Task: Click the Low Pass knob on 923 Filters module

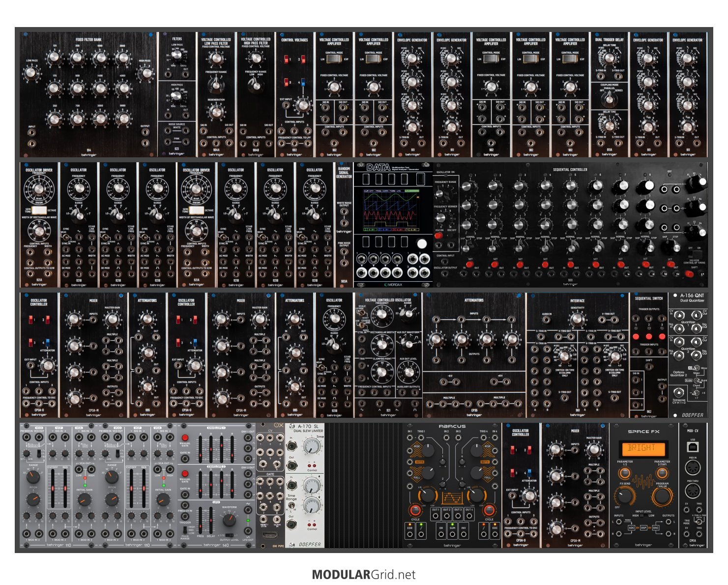Action: click(177, 56)
